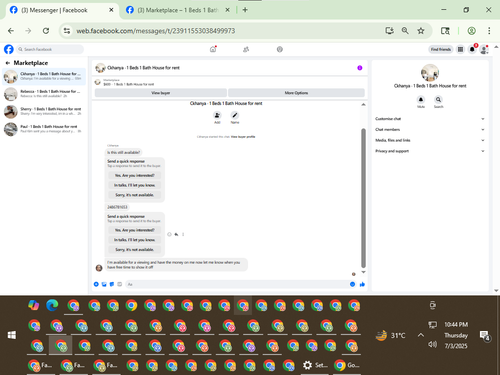Open the Home feed icon in top nav
Image resolution: width=500 pixels, height=375 pixels.
[x=213, y=49]
